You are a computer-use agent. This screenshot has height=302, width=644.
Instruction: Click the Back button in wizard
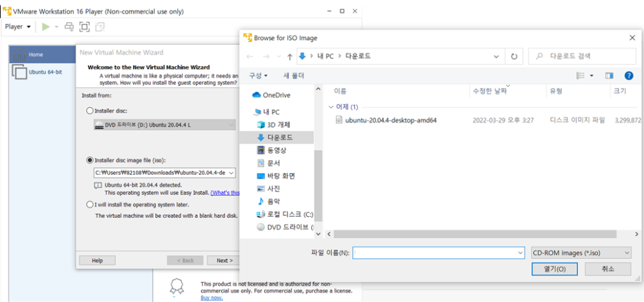(185, 261)
